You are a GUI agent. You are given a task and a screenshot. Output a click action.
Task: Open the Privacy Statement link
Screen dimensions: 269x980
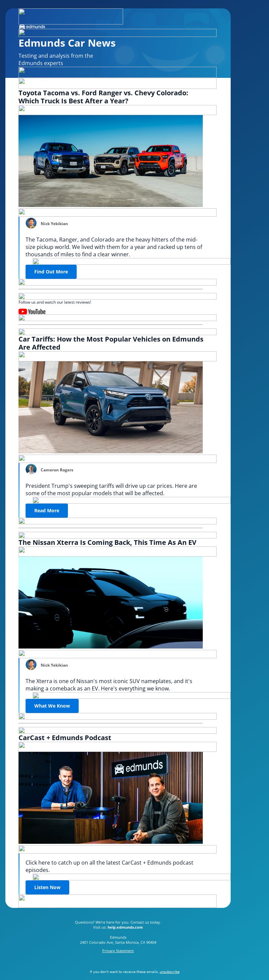pos(118,951)
